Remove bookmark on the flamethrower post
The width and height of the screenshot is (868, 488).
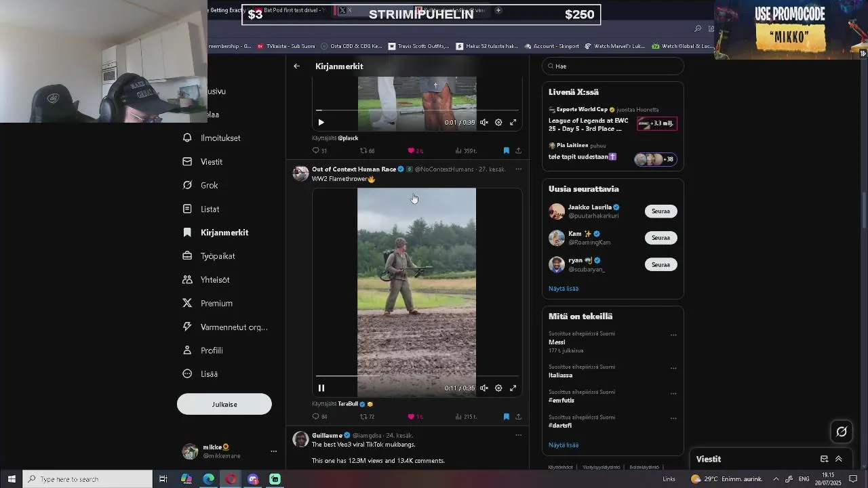(x=506, y=417)
